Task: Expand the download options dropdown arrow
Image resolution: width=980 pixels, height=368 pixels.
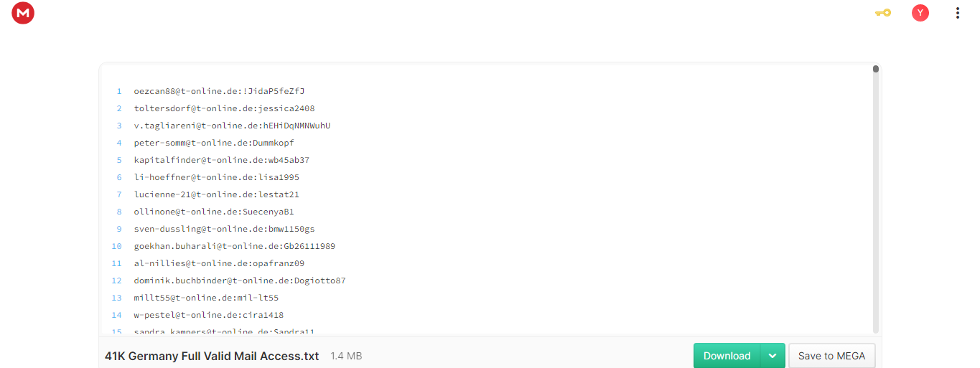Action: coord(773,356)
